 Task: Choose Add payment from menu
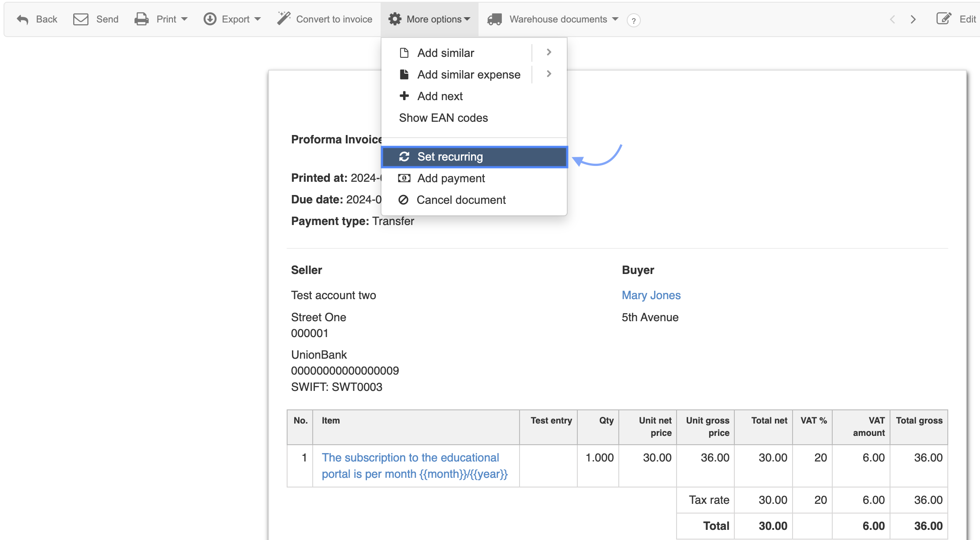click(451, 178)
